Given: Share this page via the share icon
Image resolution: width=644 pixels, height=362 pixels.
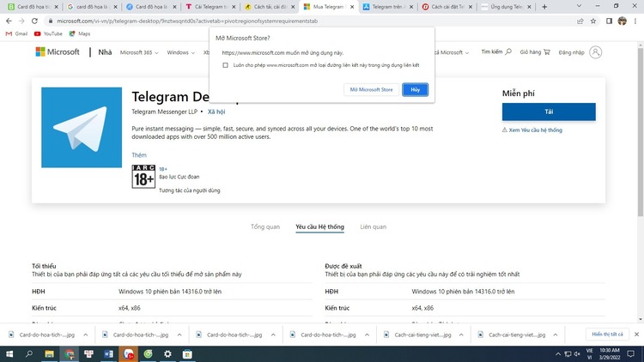Looking at the screenshot, I should point(580,21).
